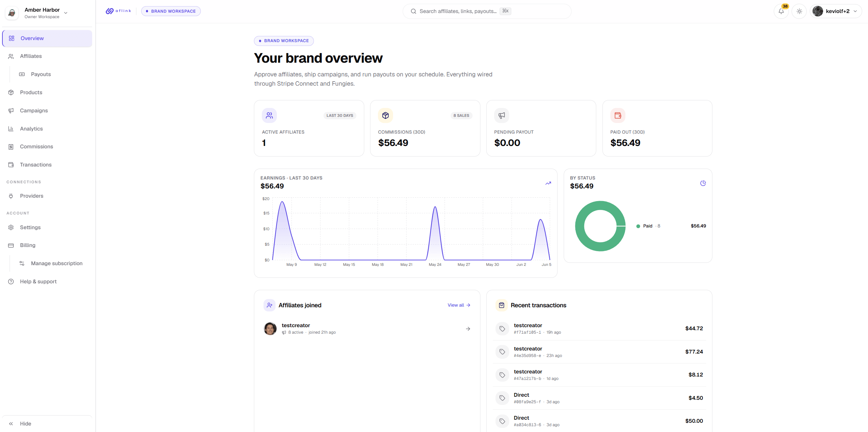Image resolution: width=868 pixels, height=432 pixels.
Task: Click the Help & support question icon
Action: [11, 282]
